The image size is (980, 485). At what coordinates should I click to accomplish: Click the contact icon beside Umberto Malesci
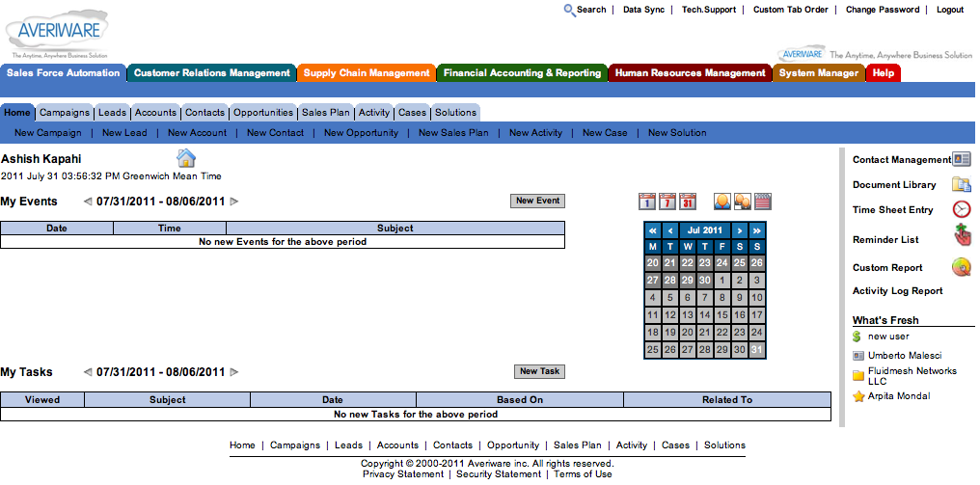click(858, 356)
